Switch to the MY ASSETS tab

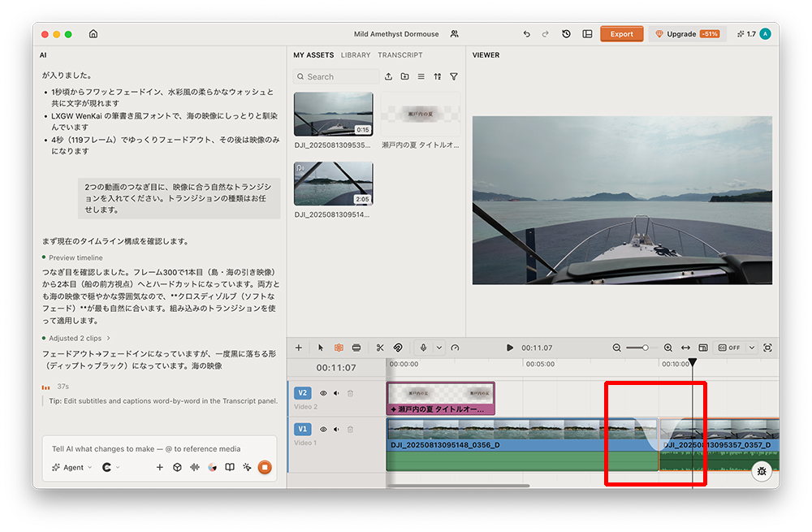(313, 55)
